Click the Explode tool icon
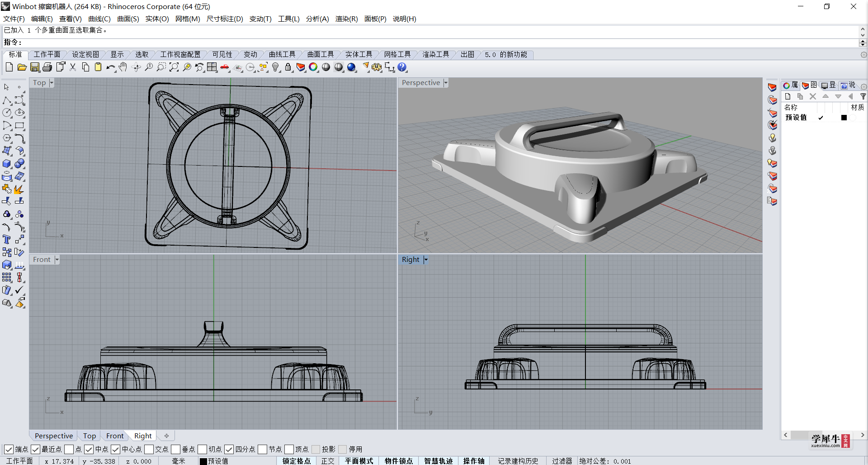Viewport: 868px width, 465px height. pyautogui.click(x=19, y=189)
